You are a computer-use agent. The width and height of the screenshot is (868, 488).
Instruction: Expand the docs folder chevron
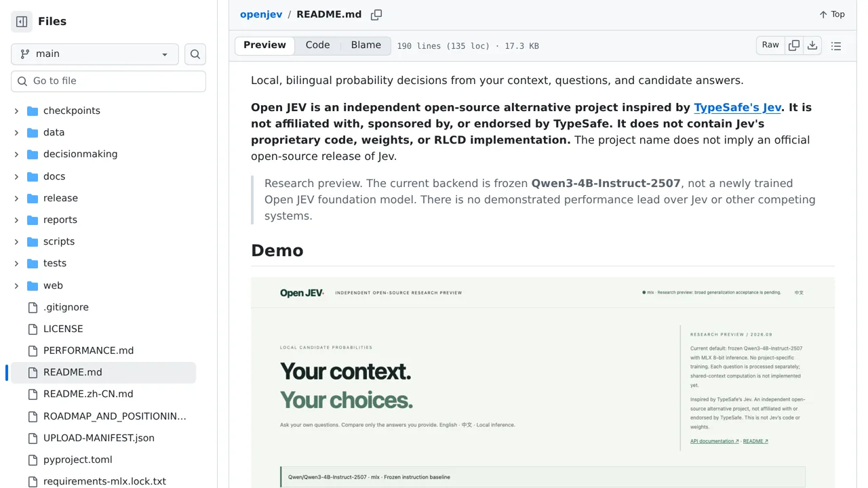click(x=16, y=176)
